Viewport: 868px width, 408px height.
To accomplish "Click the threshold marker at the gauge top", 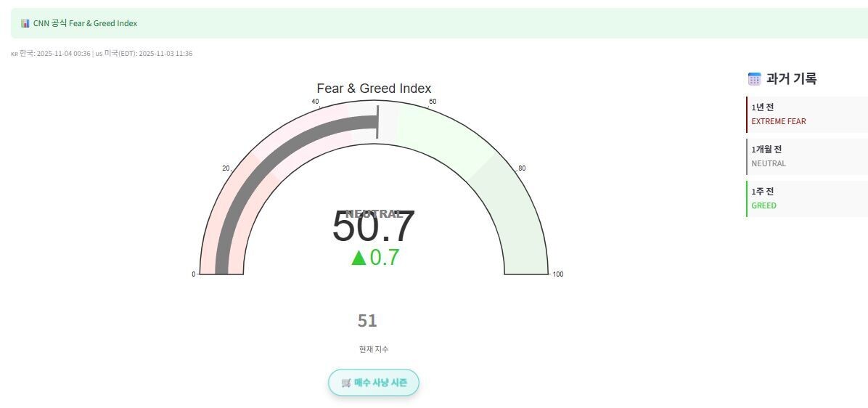I will coord(377,121).
